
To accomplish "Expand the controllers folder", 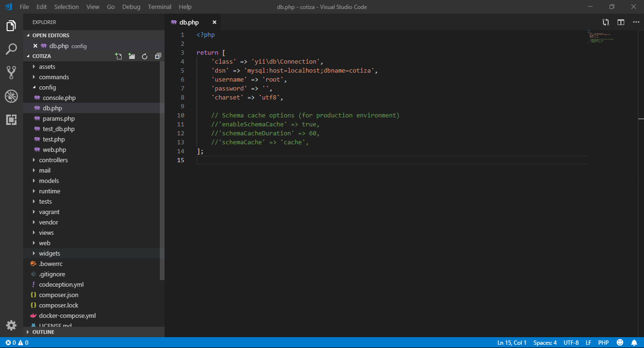I will (x=53, y=160).
